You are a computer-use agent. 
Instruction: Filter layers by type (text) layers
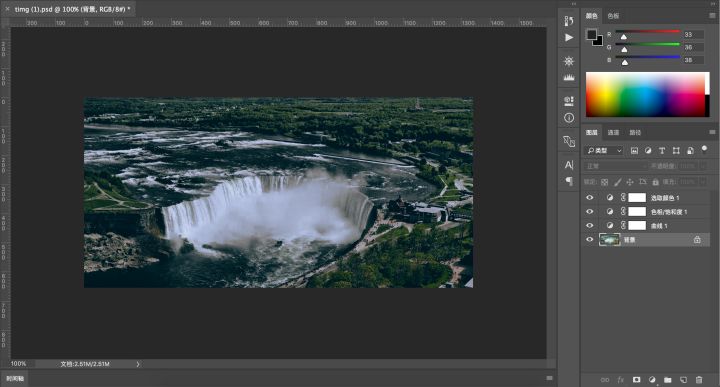[x=662, y=151]
